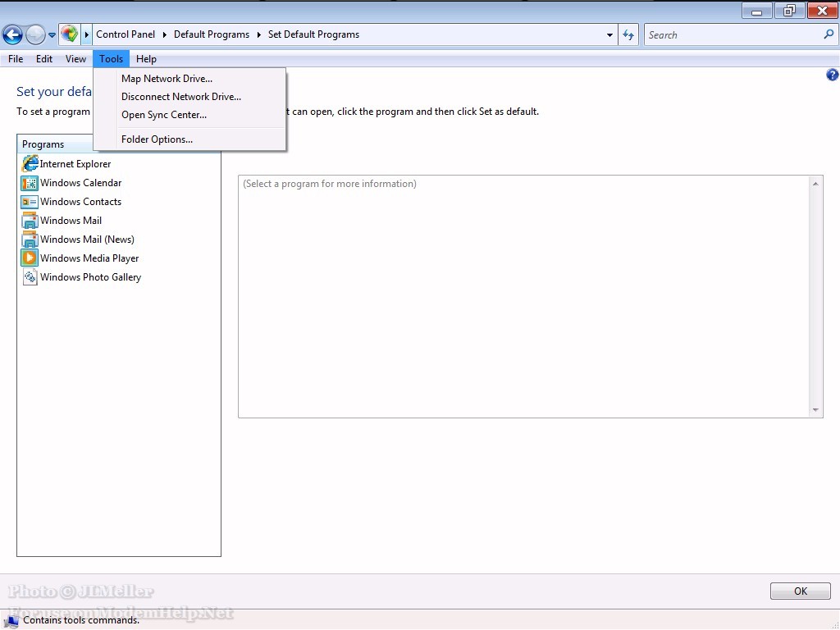The image size is (840, 630).
Task: Open the Edit menu
Action: [x=44, y=59]
